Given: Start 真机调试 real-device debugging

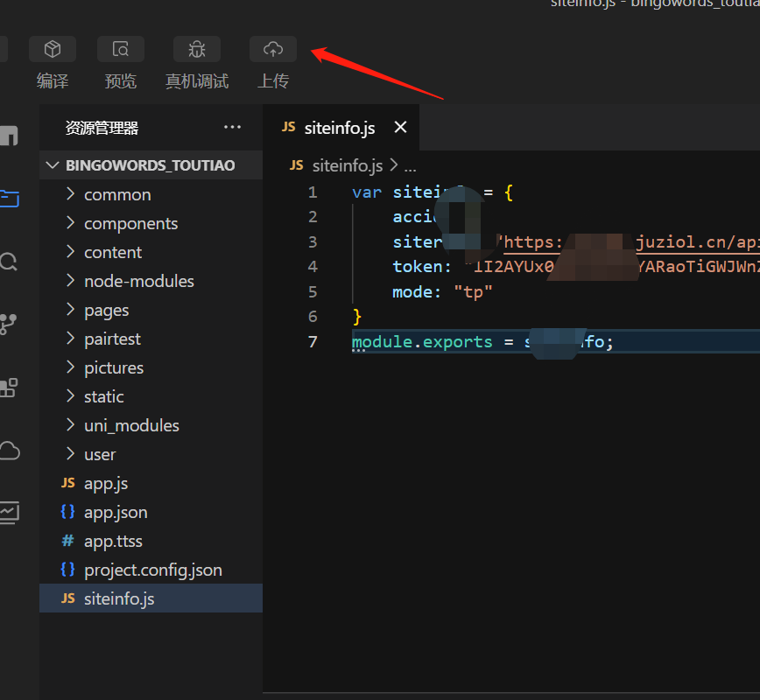Looking at the screenshot, I should pyautogui.click(x=197, y=50).
